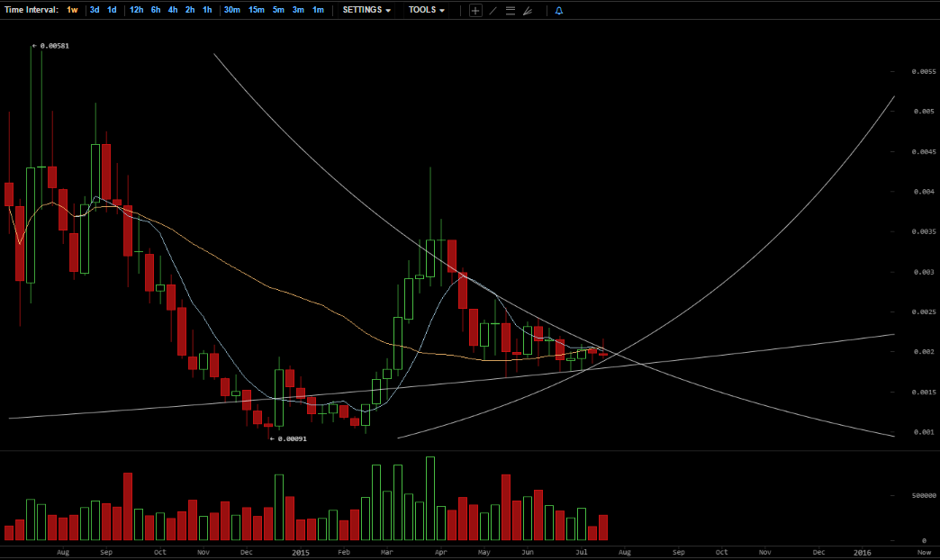Image resolution: width=940 pixels, height=560 pixels.
Task: Click the 2015 date axis label
Action: pos(301,552)
